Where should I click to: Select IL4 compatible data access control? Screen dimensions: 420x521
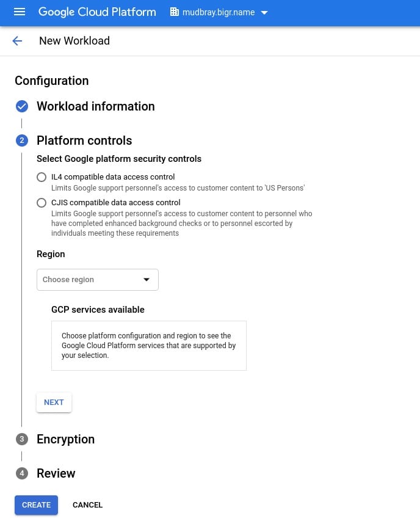coord(42,177)
